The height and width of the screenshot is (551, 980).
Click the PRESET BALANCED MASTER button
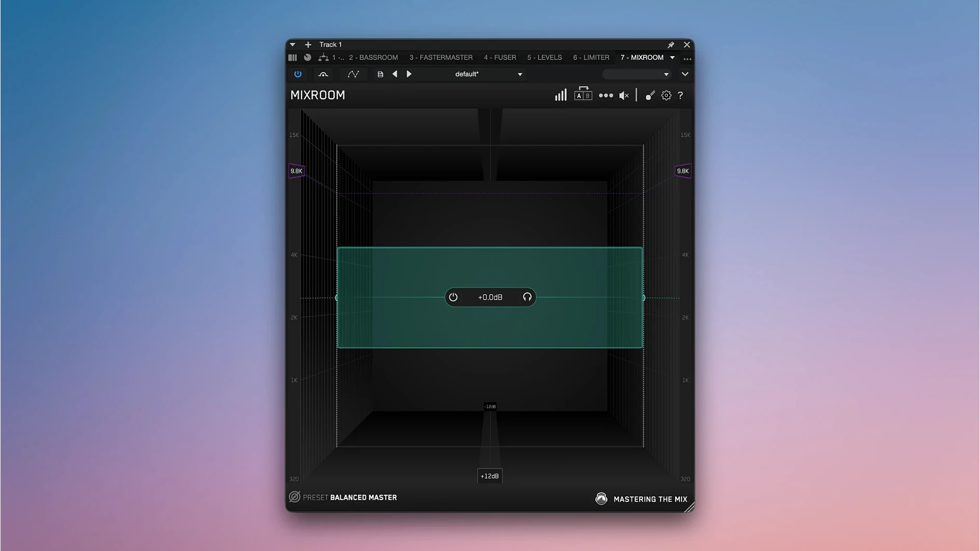pyautogui.click(x=343, y=497)
